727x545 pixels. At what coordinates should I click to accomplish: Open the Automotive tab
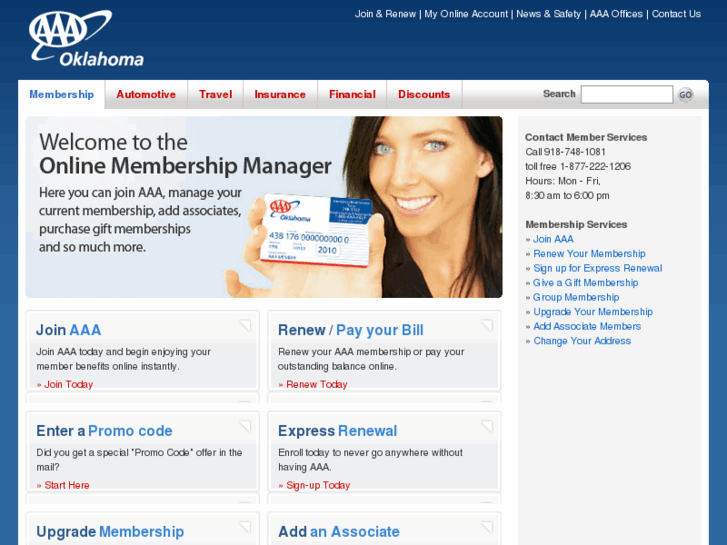(146, 95)
